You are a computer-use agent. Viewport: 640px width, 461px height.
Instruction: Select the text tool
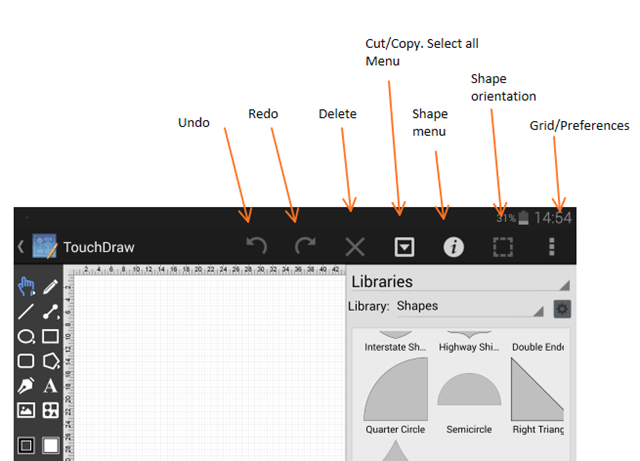point(50,386)
